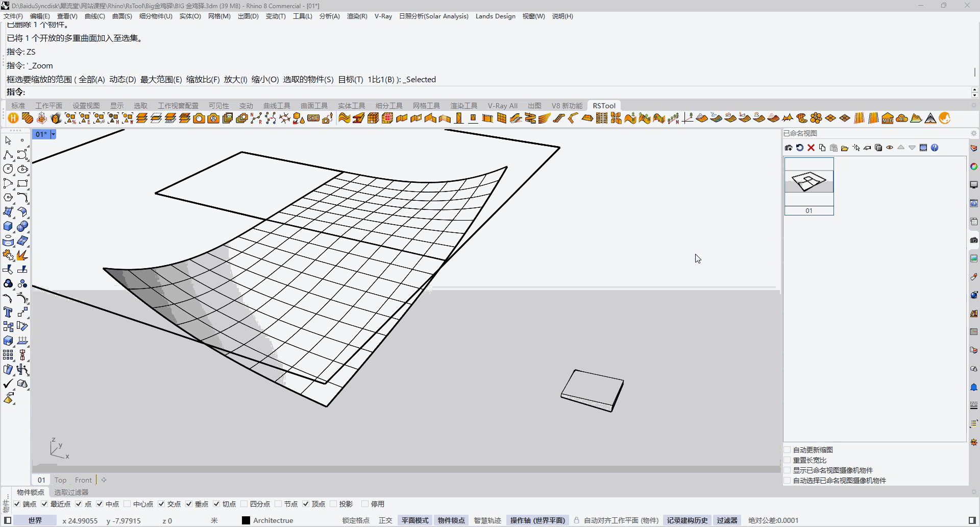980x527 pixels.
Task: Enable the 中心点 object snap checkbox
Action: click(127, 504)
